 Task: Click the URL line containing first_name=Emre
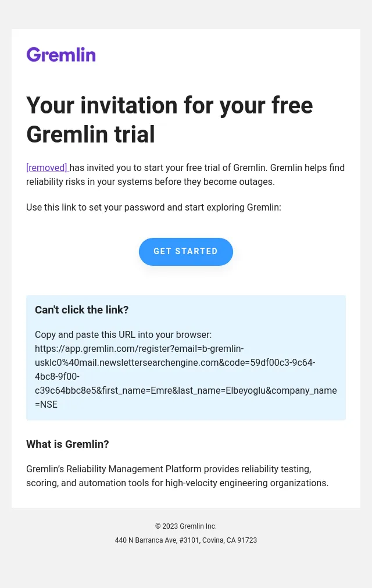pyautogui.click(x=186, y=390)
